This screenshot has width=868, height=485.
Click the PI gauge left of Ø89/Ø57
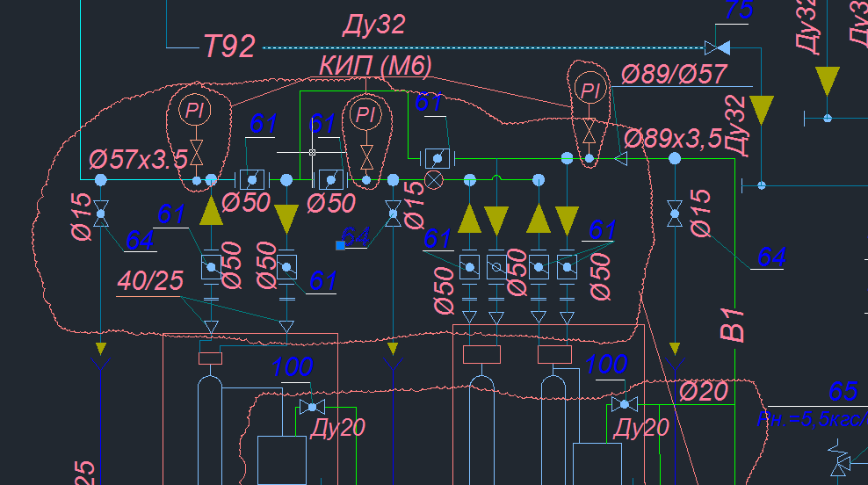click(590, 89)
